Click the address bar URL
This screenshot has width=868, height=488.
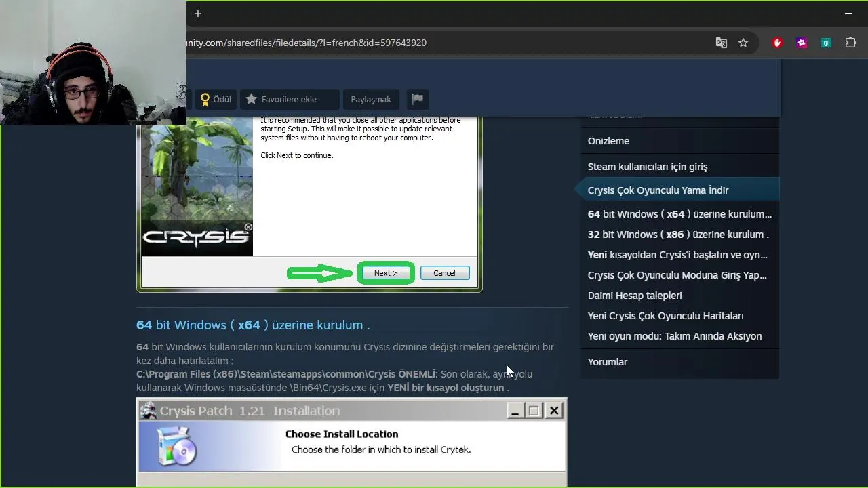307,43
